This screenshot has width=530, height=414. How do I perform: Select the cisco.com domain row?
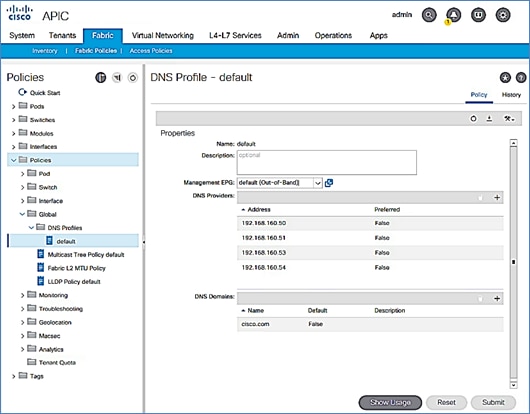pyautogui.click(x=370, y=324)
